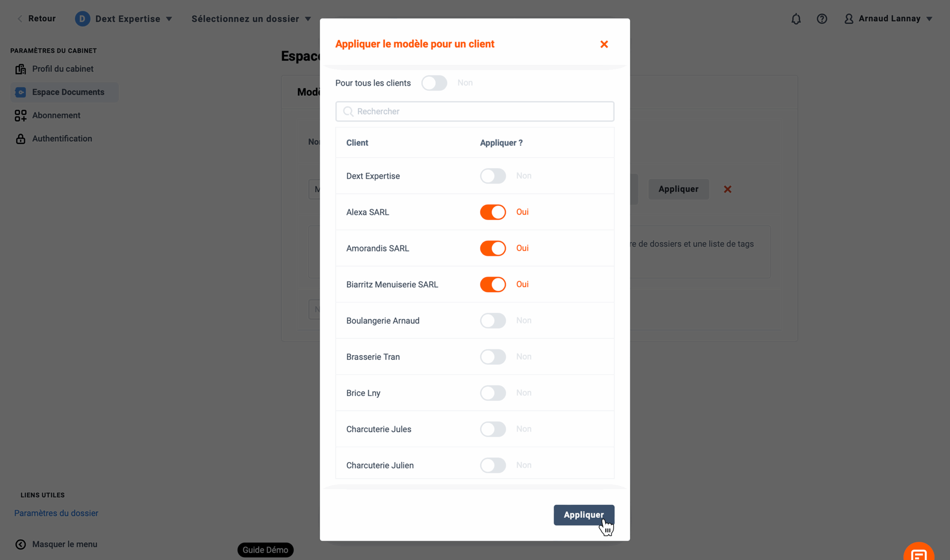Open the help question mark icon
The height and width of the screenshot is (560, 950).
pyautogui.click(x=822, y=19)
